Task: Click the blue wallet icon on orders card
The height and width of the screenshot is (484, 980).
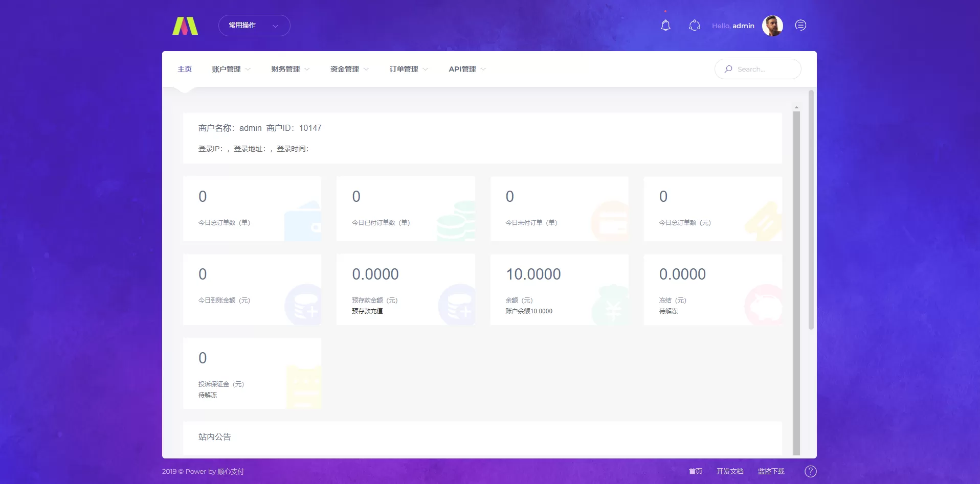Action: (303, 222)
